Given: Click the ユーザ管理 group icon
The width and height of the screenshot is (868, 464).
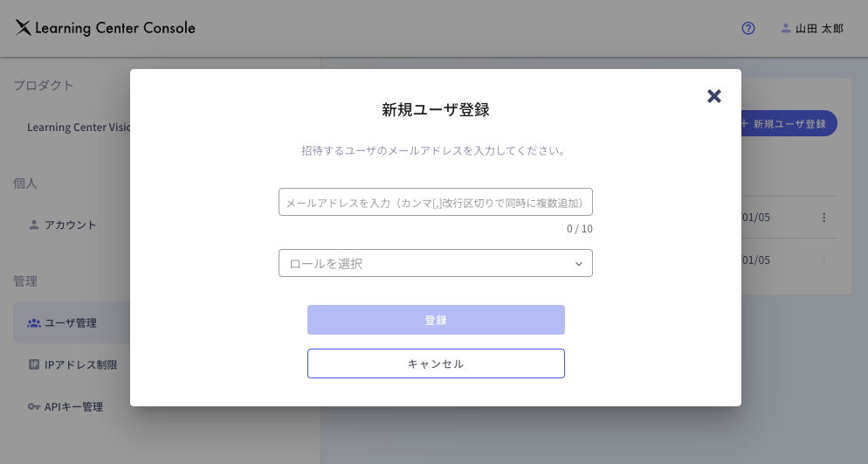Looking at the screenshot, I should point(34,322).
